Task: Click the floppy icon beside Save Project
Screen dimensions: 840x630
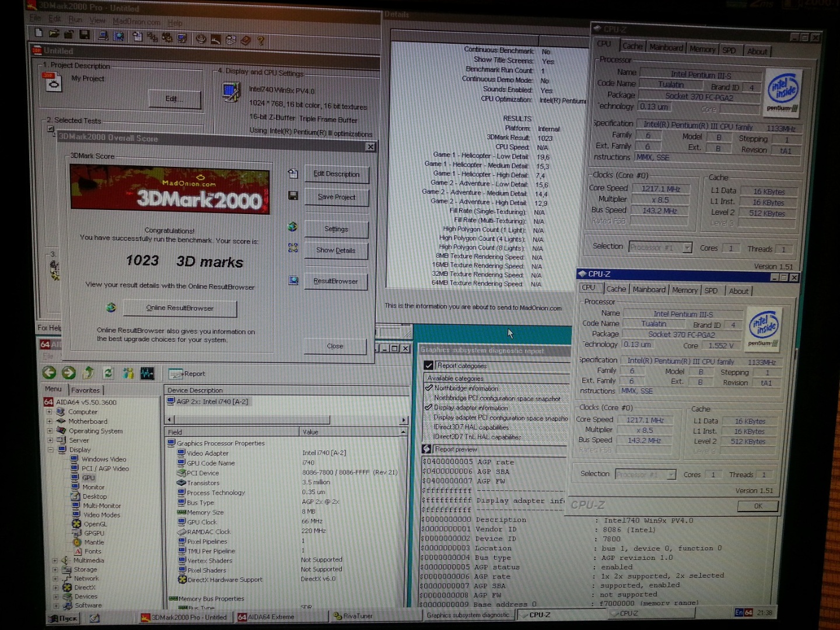Action: [x=293, y=195]
